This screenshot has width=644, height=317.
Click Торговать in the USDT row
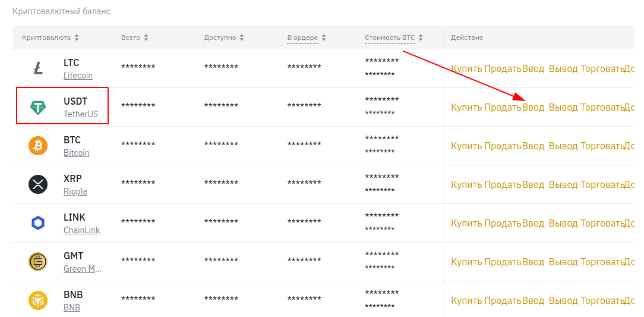pos(602,107)
